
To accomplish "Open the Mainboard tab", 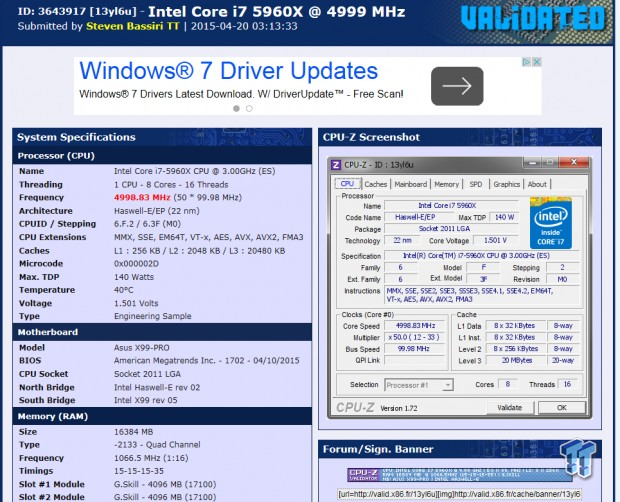I will click(411, 184).
